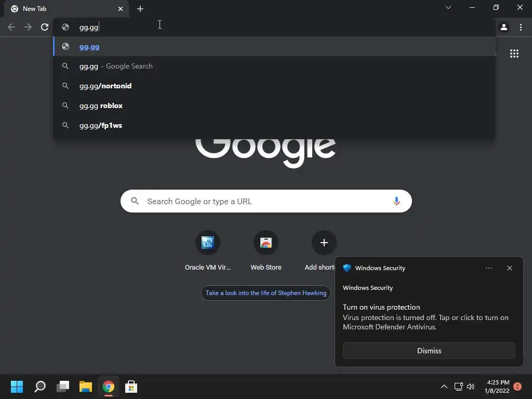532x399 pixels.
Task: Click the magnifier in the Google search box
Action: tap(135, 201)
